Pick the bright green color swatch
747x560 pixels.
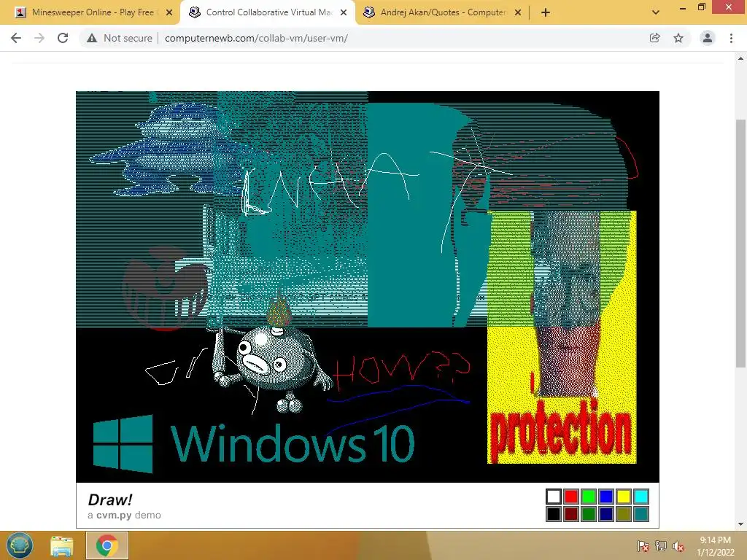tap(589, 497)
